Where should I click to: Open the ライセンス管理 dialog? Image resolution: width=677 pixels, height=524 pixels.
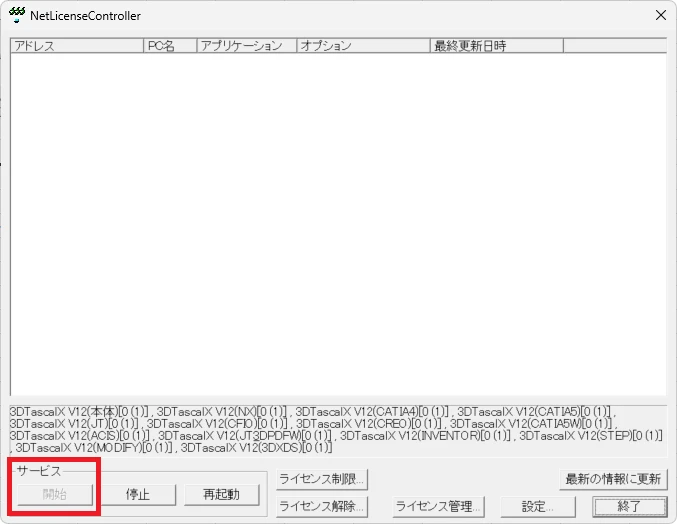coord(439,507)
